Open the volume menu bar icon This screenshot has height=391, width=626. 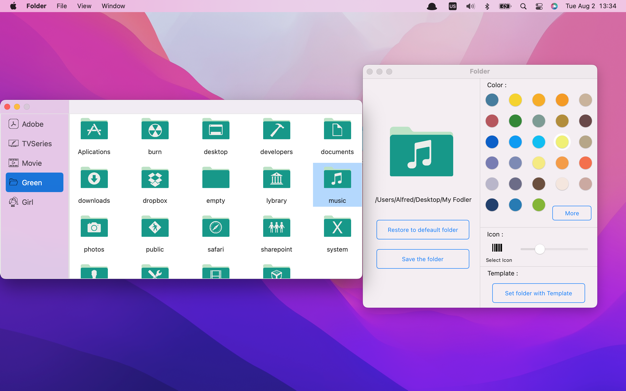[470, 6]
